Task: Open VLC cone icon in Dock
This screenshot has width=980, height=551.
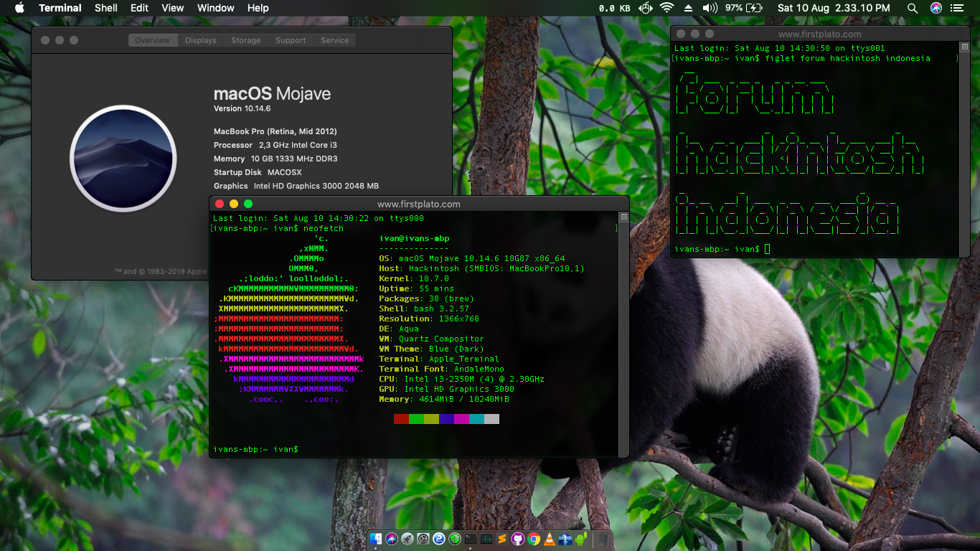Action: (550, 538)
